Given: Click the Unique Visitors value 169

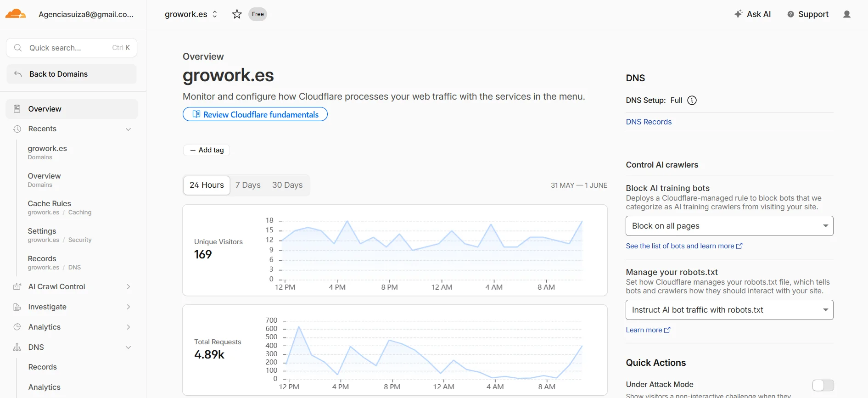Looking at the screenshot, I should click(203, 254).
